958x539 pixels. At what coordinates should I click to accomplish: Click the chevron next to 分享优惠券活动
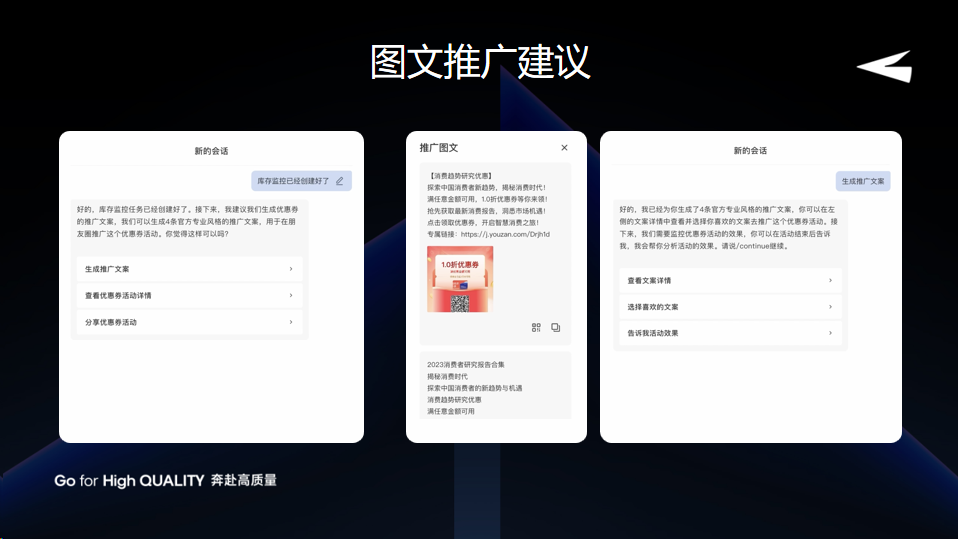[291, 322]
